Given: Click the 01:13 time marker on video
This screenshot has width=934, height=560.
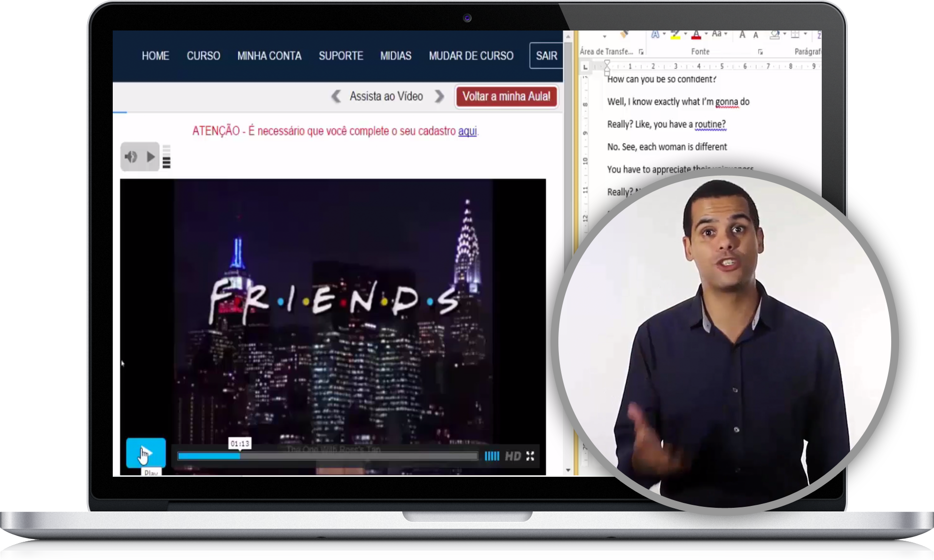Looking at the screenshot, I should [240, 444].
